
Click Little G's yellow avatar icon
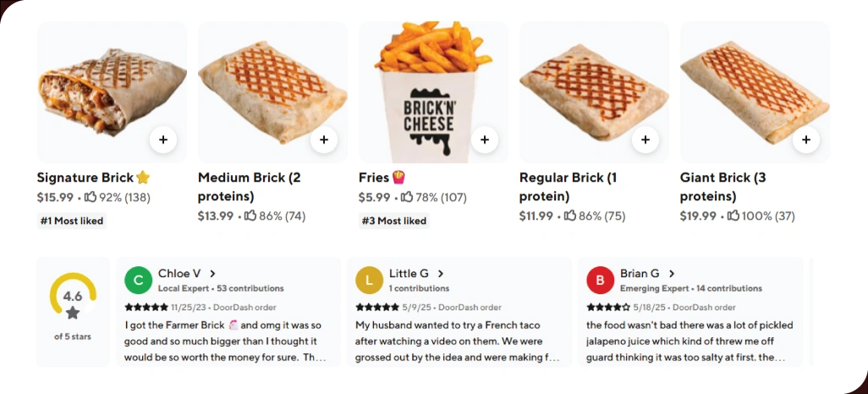point(369,280)
